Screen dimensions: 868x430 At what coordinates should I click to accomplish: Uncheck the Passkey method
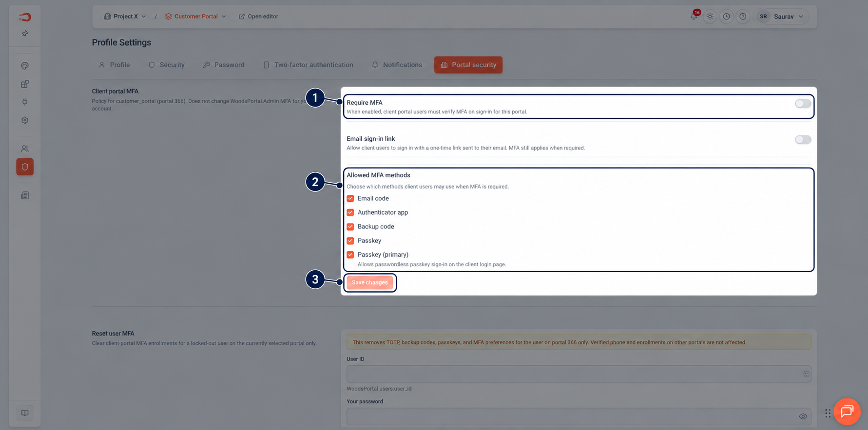tap(350, 241)
